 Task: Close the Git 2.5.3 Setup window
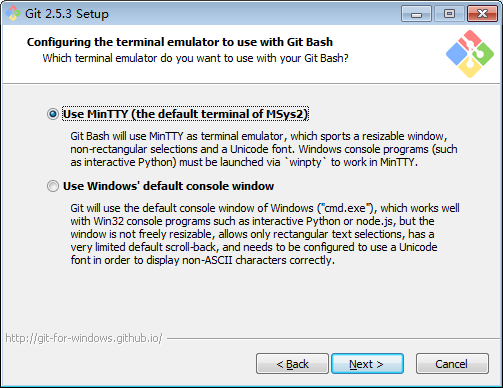pos(482,14)
